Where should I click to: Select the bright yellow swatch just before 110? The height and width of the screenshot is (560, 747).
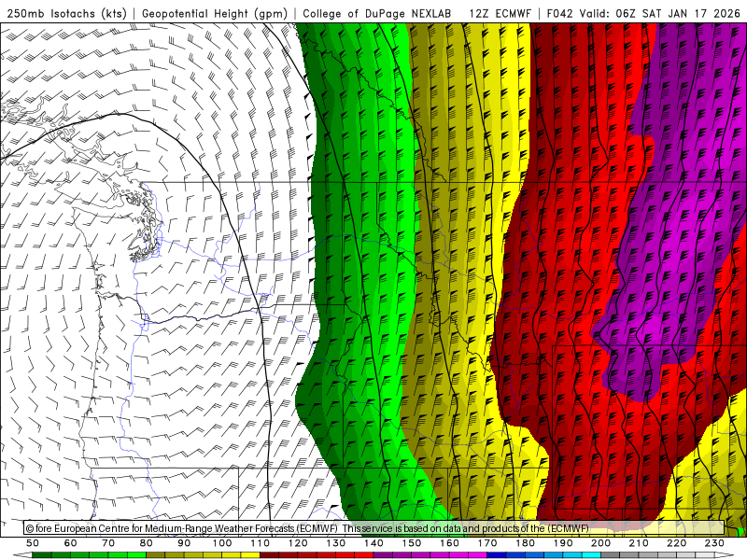point(250,554)
